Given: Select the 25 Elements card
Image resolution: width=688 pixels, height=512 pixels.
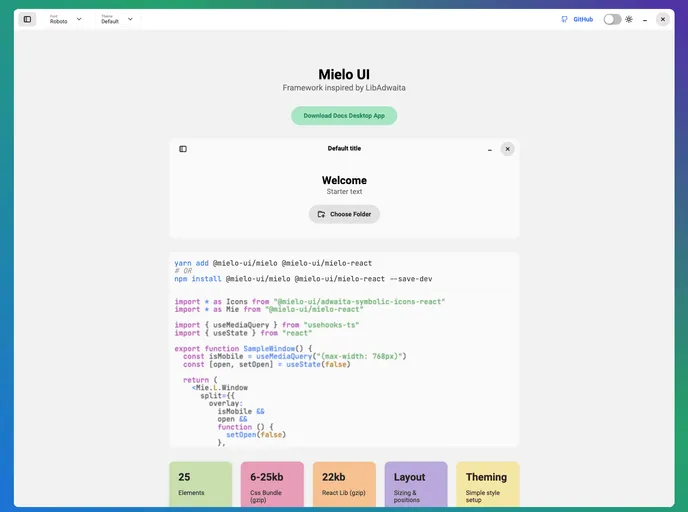Looking at the screenshot, I should 201,484.
